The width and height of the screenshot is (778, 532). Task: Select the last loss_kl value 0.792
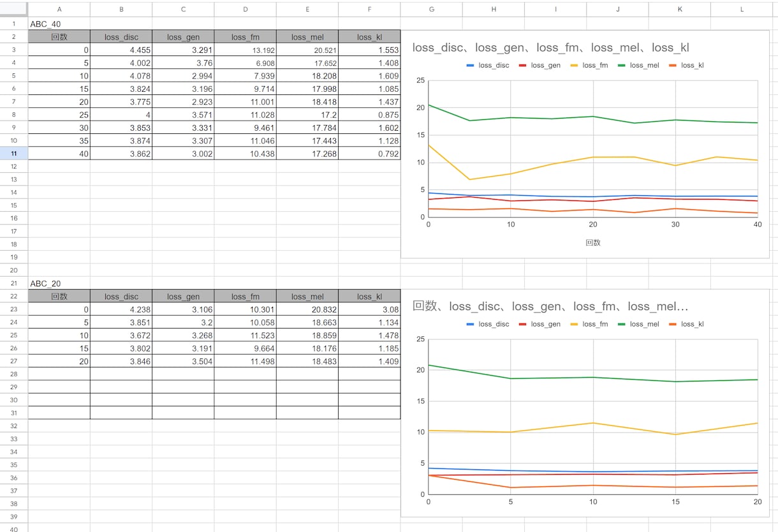[x=369, y=154]
